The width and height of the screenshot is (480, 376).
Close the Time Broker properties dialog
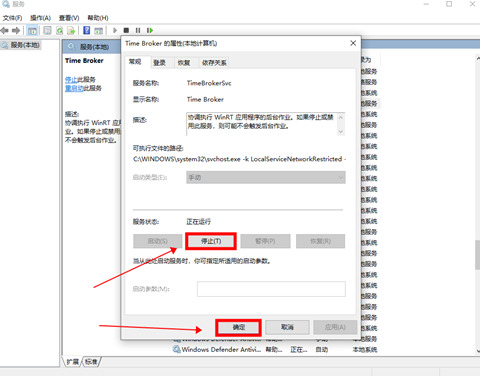tap(353, 43)
